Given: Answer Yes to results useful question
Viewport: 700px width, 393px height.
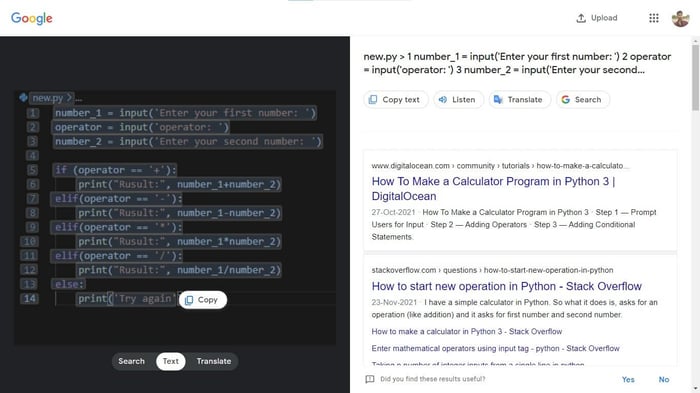Looking at the screenshot, I should pos(628,379).
